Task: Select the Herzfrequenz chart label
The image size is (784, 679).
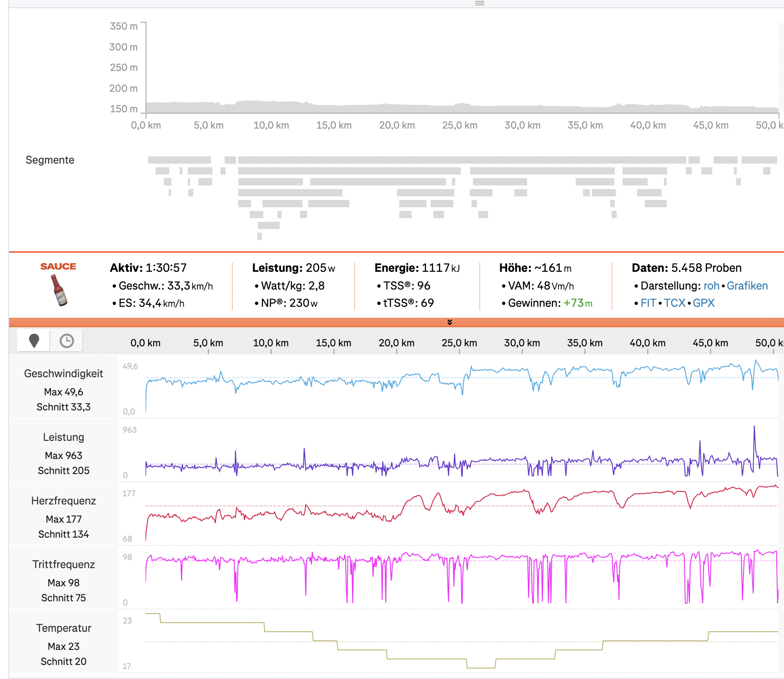Action: [64, 501]
